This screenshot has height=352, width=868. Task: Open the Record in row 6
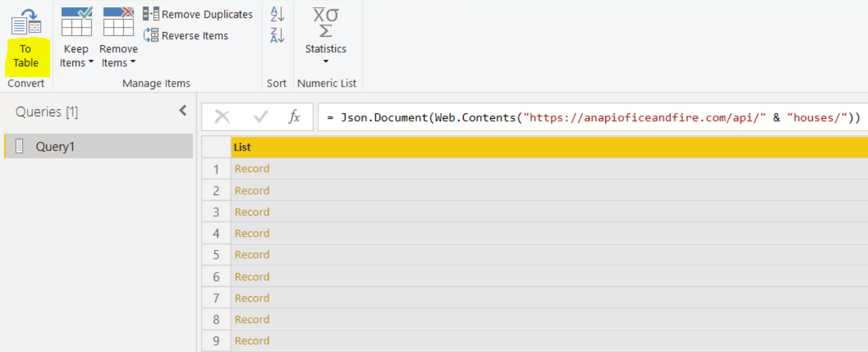pyautogui.click(x=252, y=276)
